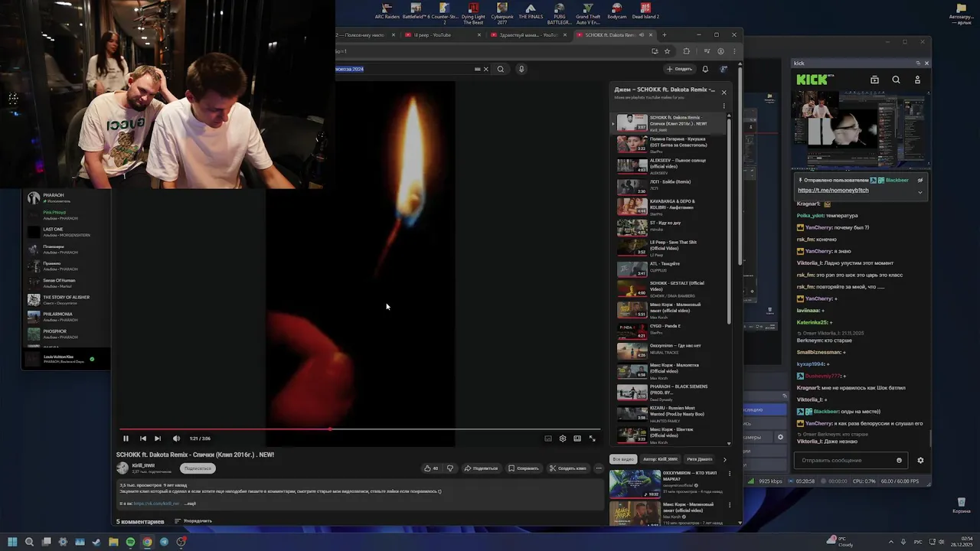This screenshot has height=551, width=980.
Task: Click the Создать клип button
Action: click(x=567, y=468)
